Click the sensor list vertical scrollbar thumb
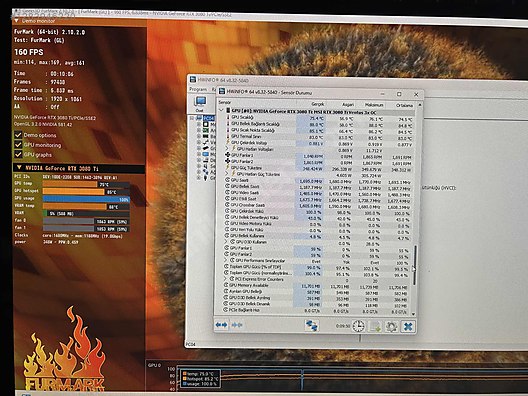The height and width of the screenshot is (396, 528). click(x=415, y=265)
